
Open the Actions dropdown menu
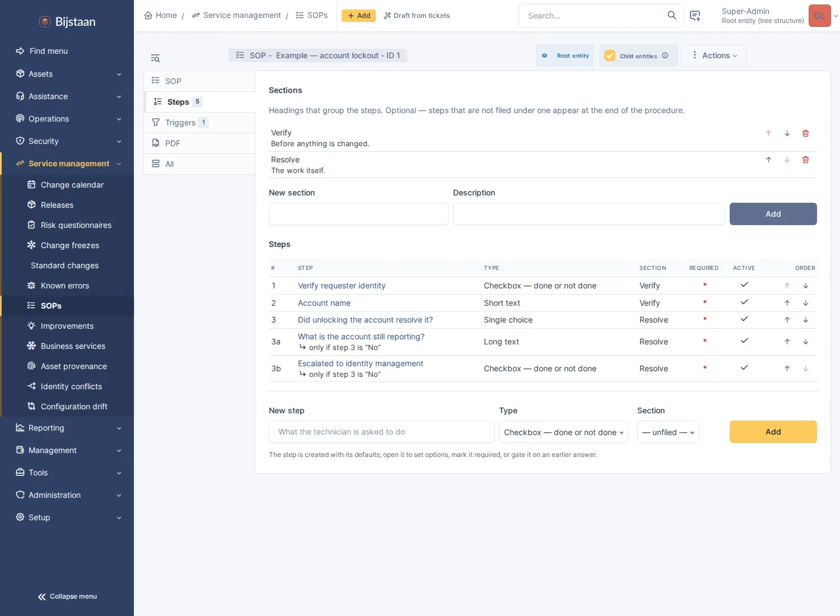713,55
